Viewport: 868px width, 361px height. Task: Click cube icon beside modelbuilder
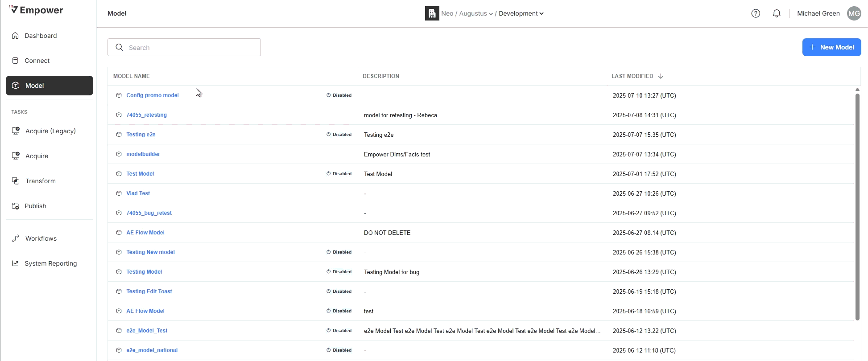(119, 154)
